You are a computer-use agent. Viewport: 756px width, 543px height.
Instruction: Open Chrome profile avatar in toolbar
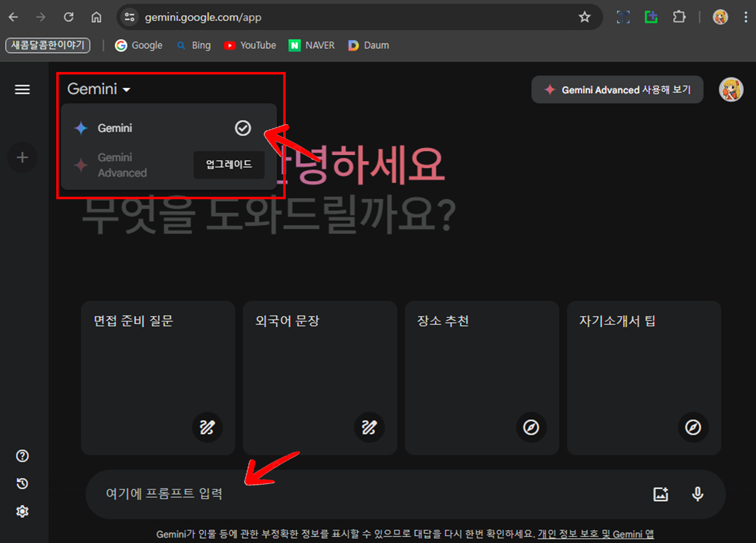coord(720,17)
